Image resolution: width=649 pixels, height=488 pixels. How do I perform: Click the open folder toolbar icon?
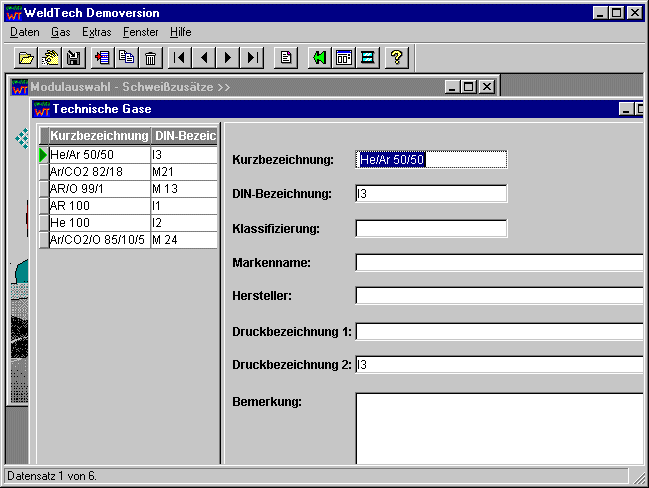point(27,58)
